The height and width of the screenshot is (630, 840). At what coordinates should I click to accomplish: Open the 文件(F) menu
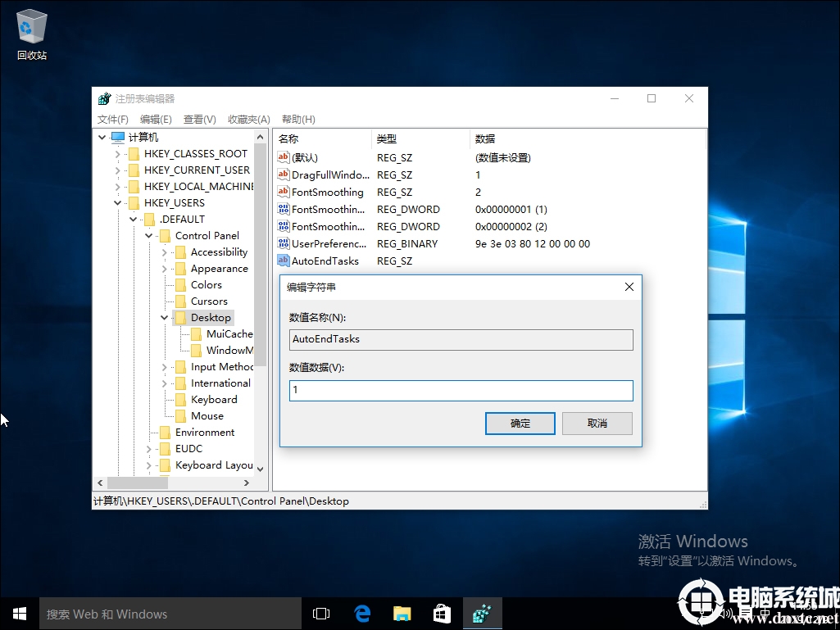(113, 119)
